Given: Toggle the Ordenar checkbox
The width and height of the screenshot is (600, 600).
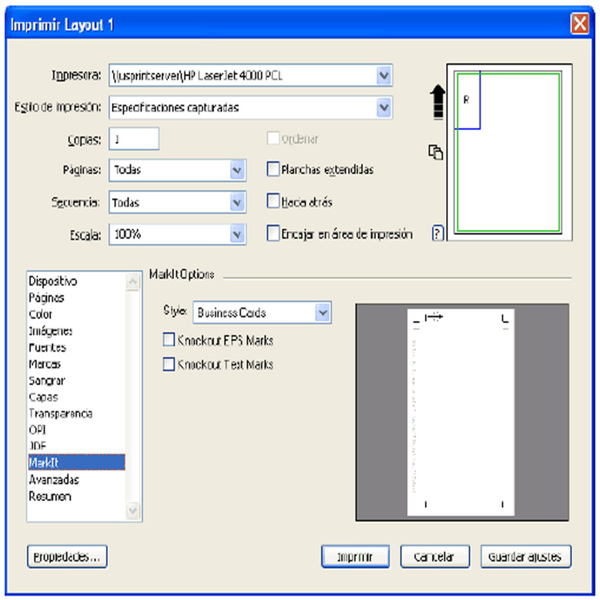Looking at the screenshot, I should 273,138.
